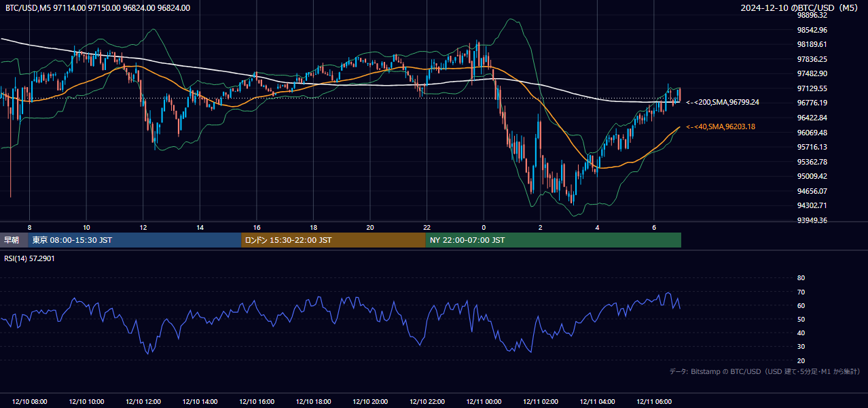
Task: Select price axis value 95716.13
Action: 812,147
